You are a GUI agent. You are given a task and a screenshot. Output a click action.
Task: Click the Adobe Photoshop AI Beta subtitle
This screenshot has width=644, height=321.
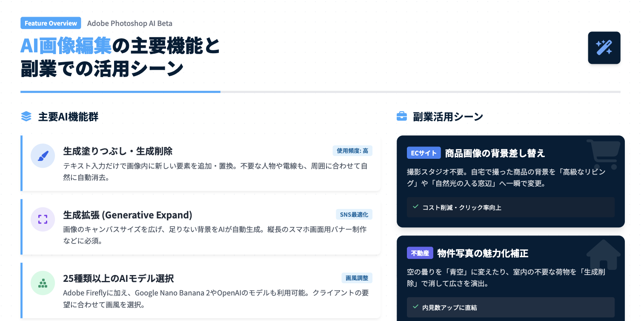129,23
